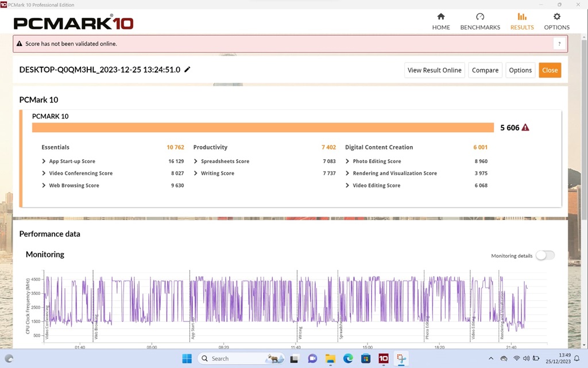Click the overall PCMark 10 score 5 606

[510, 128]
